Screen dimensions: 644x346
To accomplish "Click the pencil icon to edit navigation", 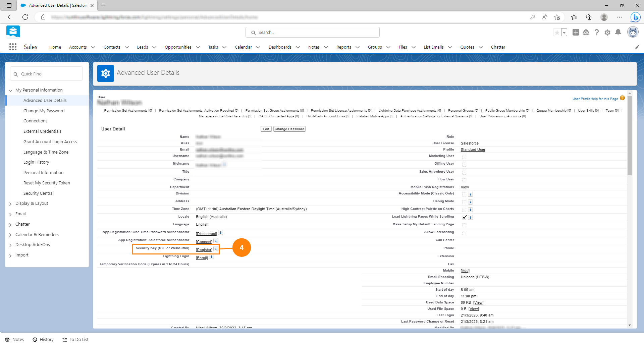I will point(637,47).
